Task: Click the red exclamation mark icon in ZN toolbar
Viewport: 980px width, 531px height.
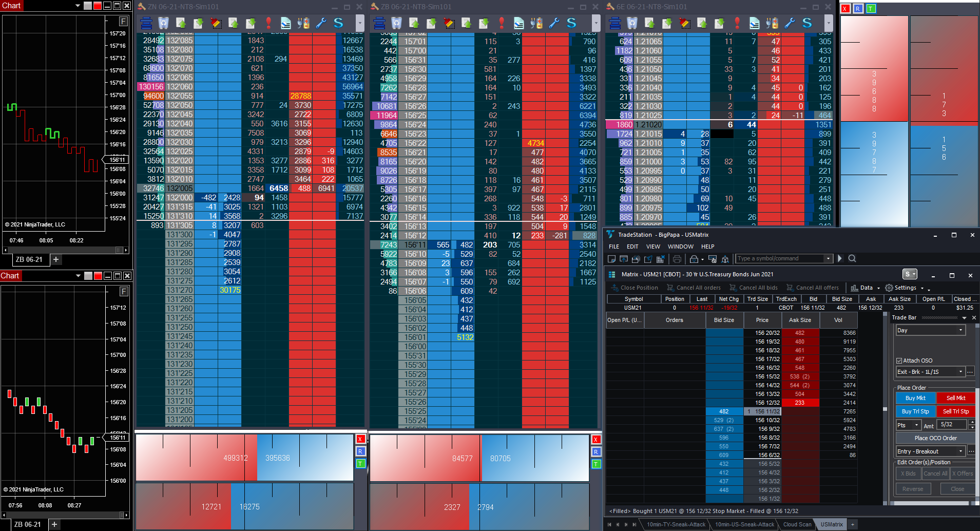Action: click(x=268, y=23)
